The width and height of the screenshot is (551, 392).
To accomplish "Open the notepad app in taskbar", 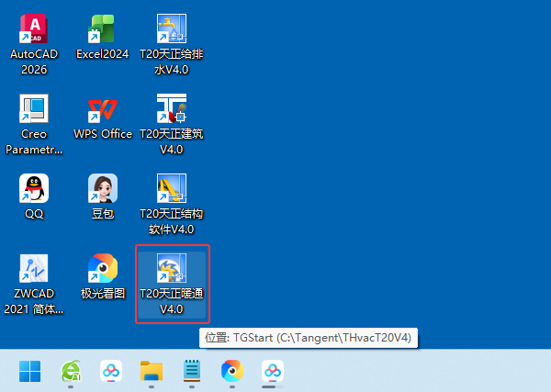I will (x=192, y=371).
